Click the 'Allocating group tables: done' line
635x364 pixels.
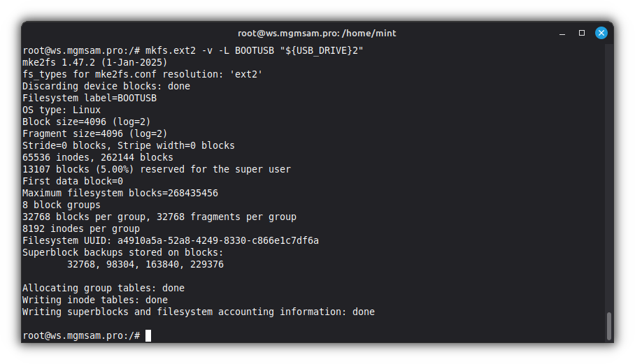click(x=104, y=288)
